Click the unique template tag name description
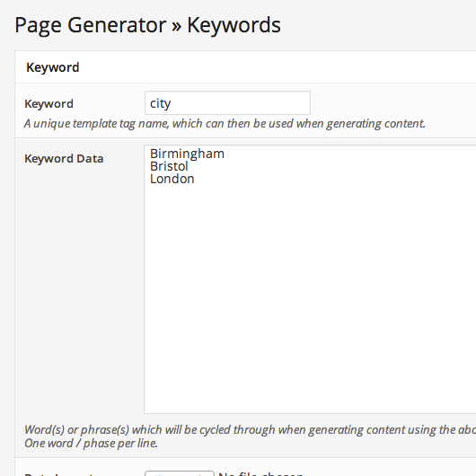The image size is (476, 476). point(225,124)
